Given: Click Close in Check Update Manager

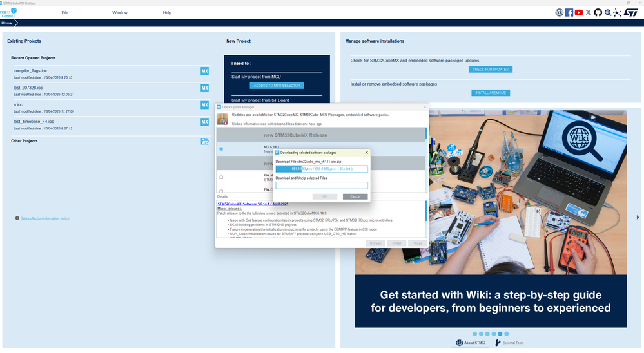Looking at the screenshot, I should point(418,243).
